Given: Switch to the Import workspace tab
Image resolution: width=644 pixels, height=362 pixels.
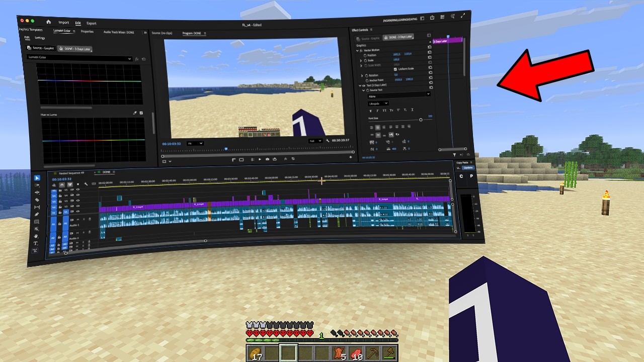Looking at the screenshot, I should click(x=63, y=22).
